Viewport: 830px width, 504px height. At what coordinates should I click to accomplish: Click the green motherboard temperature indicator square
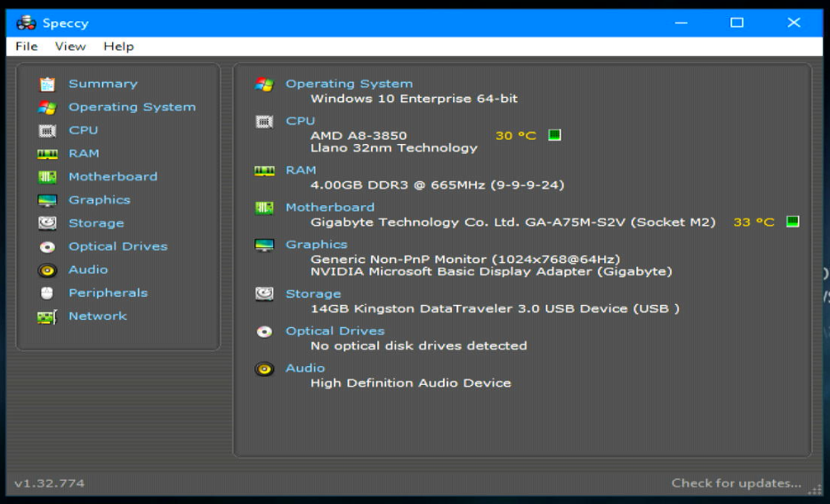pyautogui.click(x=793, y=221)
